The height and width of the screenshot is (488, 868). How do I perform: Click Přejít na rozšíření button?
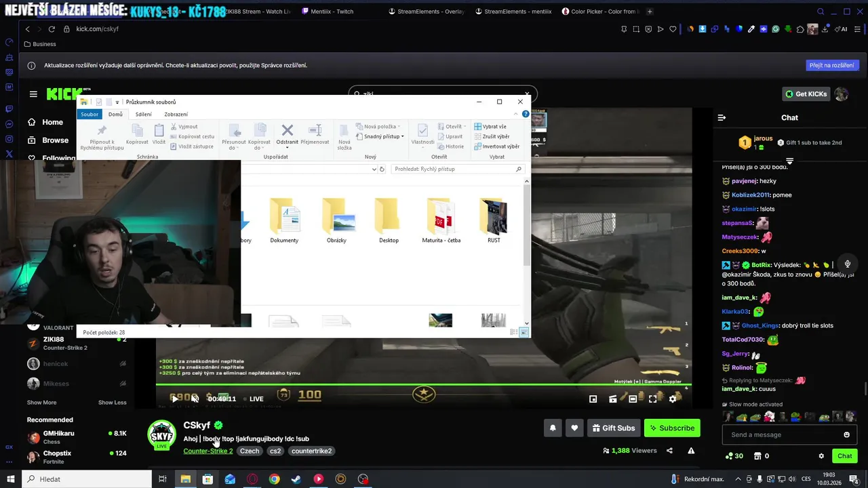coord(833,66)
